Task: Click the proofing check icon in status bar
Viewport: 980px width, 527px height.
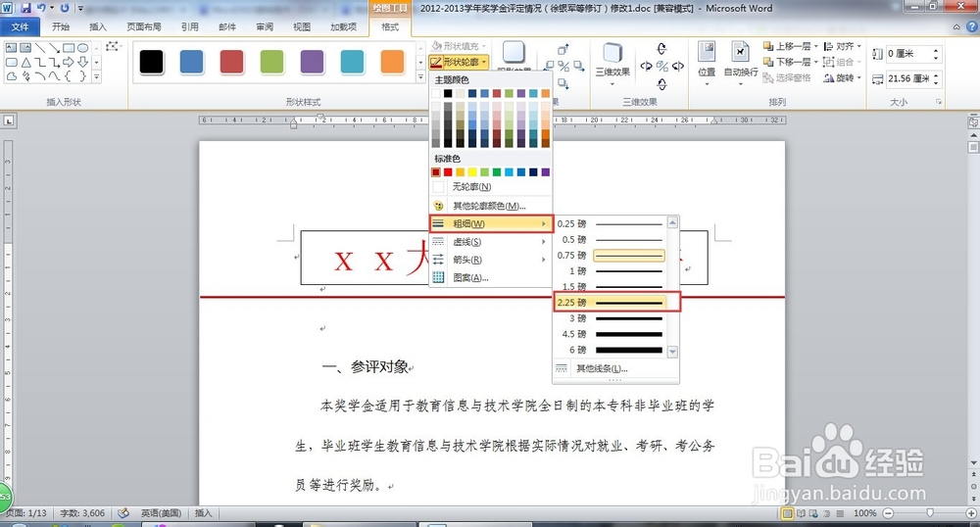Action: (123, 513)
